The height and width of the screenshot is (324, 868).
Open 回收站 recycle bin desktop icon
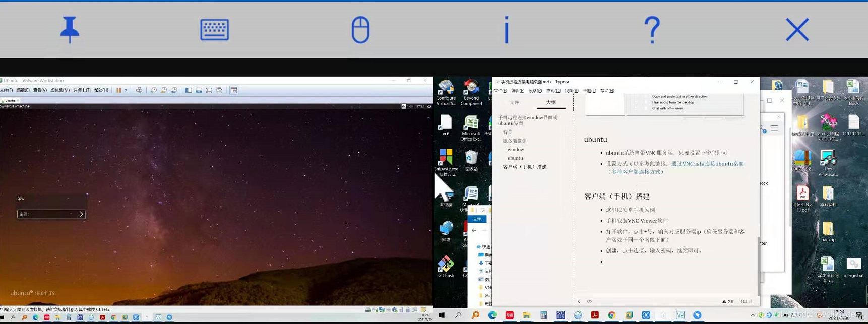pos(471,161)
